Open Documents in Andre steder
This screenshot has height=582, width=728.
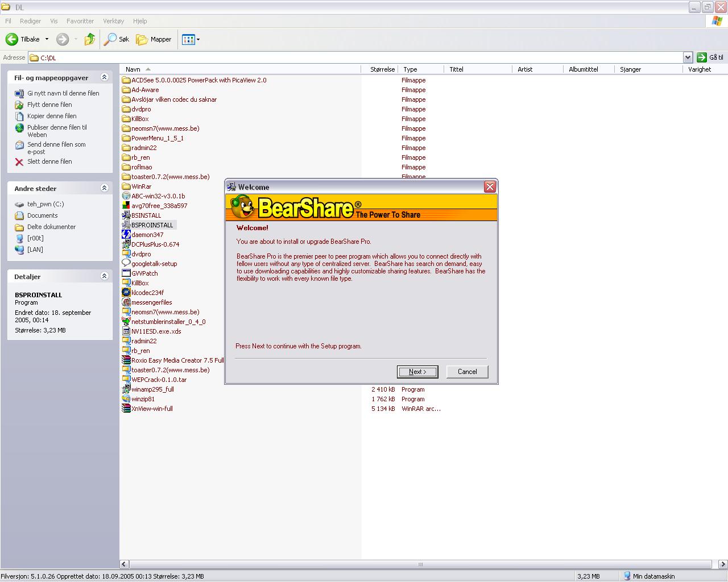pyautogui.click(x=42, y=215)
